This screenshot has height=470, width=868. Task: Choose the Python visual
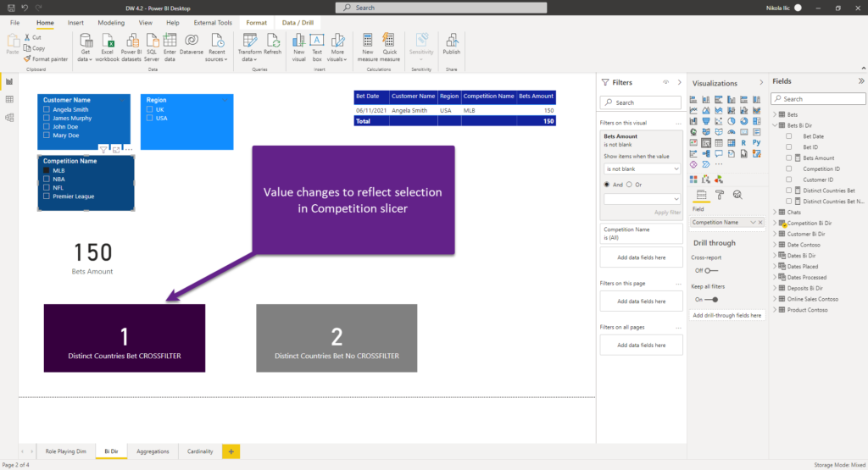[757, 142]
